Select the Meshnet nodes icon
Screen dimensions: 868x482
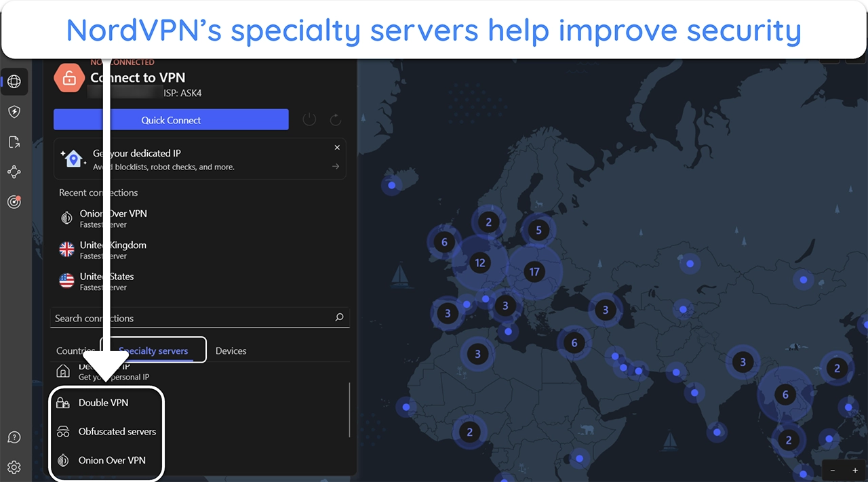(x=14, y=172)
